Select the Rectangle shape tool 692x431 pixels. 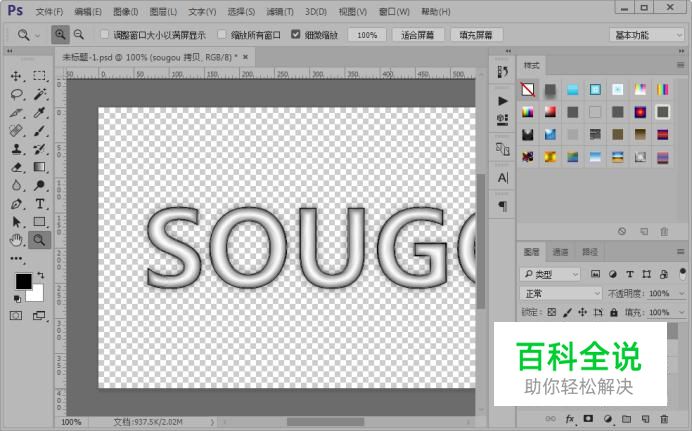(39, 221)
